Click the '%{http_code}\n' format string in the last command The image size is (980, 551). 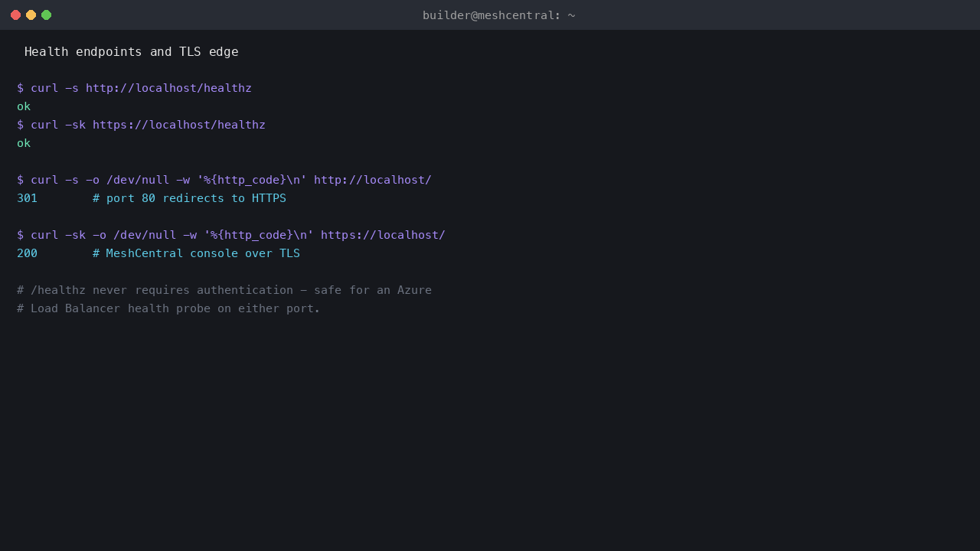coord(259,235)
